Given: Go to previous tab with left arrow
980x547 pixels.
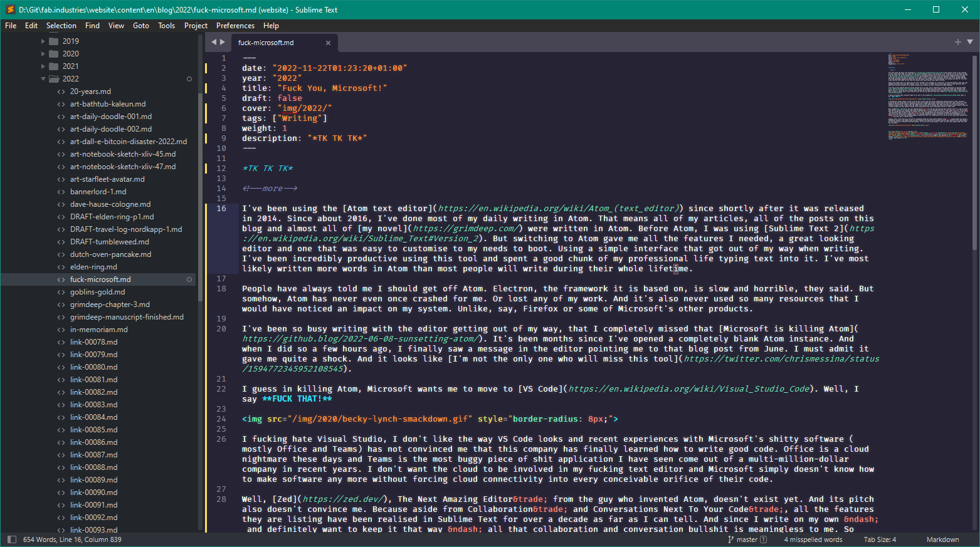Looking at the screenshot, I should [214, 42].
